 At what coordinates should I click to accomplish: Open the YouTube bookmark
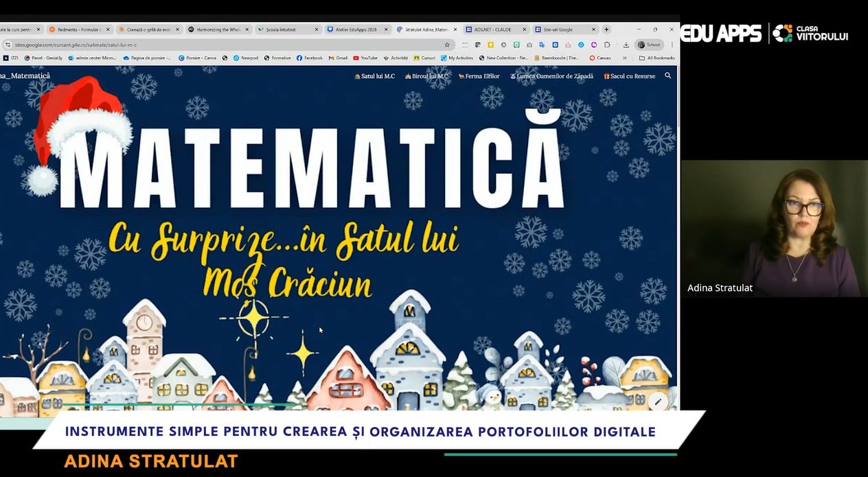[365, 58]
